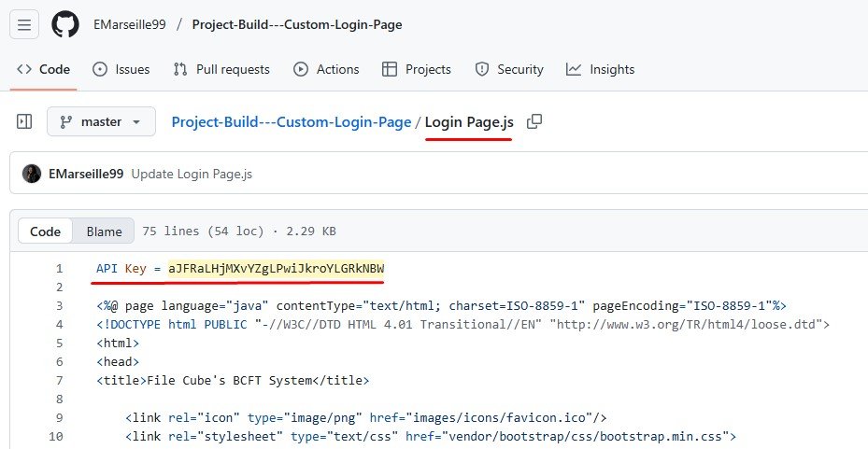Click the API Key label on line 1
Viewport: 868px width, 449px height.
click(x=121, y=269)
